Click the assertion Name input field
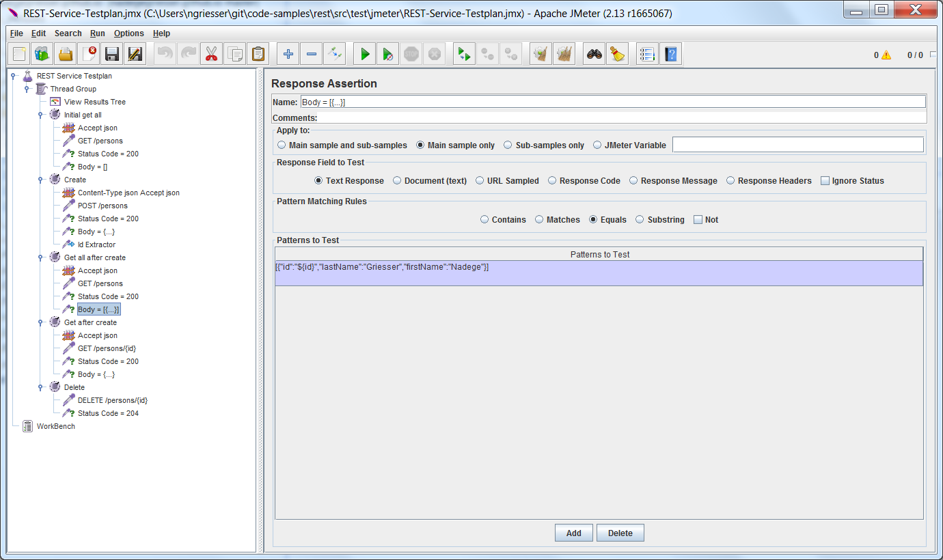The image size is (943, 560). click(613, 102)
